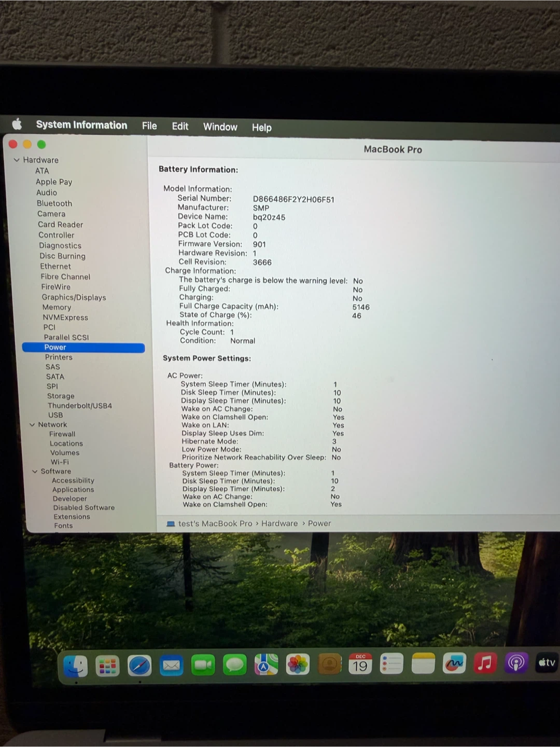Open the Window menu

[220, 127]
